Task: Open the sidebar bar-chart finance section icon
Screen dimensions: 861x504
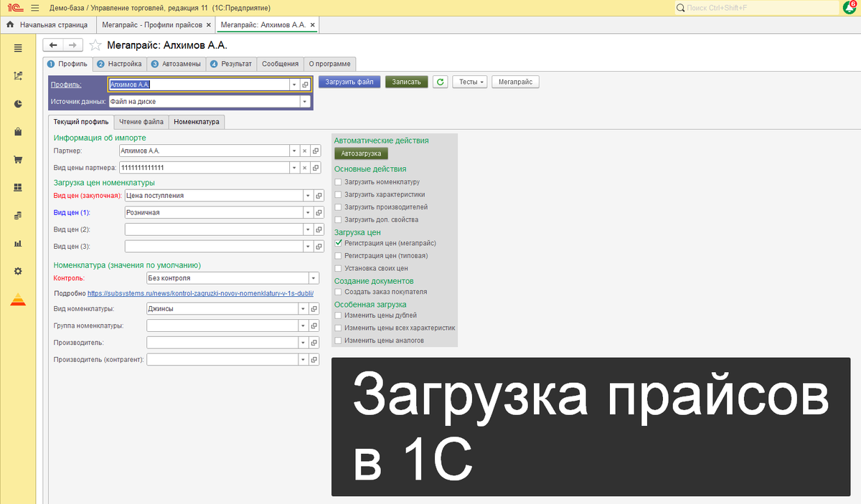Action: 18,243
